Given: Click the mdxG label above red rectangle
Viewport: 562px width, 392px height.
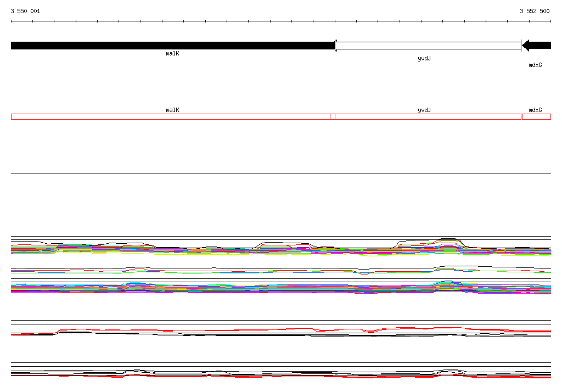Looking at the screenshot, I should pos(535,110).
